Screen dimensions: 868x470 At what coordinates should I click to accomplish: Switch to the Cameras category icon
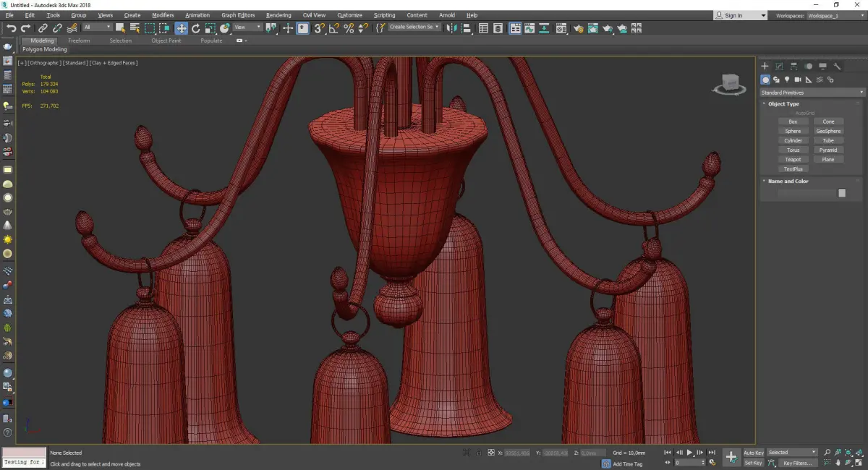click(x=797, y=80)
